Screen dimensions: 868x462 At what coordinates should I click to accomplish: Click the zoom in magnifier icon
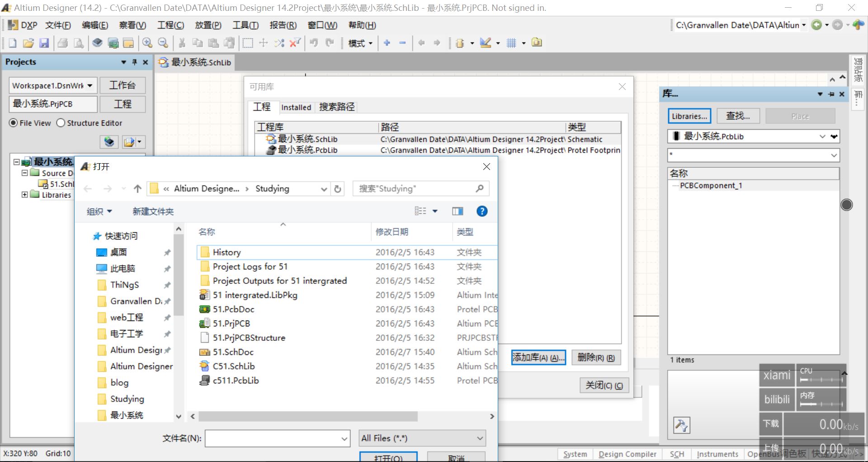pos(147,43)
